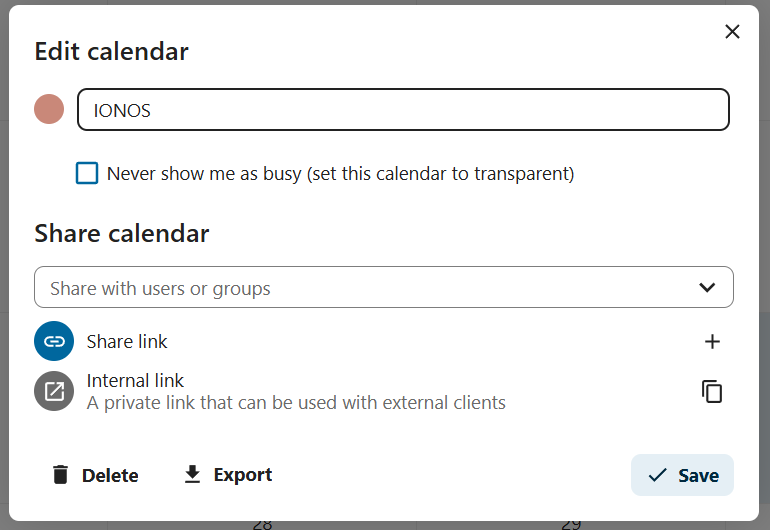Select the Share link text label

point(127,342)
